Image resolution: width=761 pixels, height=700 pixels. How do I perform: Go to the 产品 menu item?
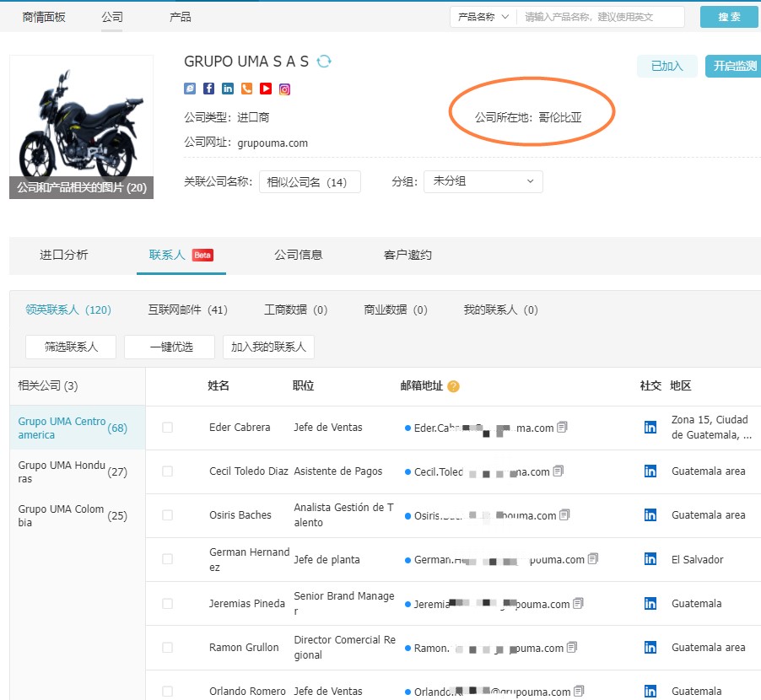click(180, 17)
